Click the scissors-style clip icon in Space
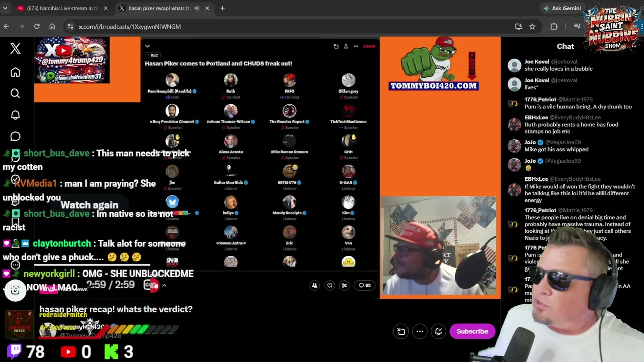The width and height of the screenshot is (644, 362). (x=344, y=285)
